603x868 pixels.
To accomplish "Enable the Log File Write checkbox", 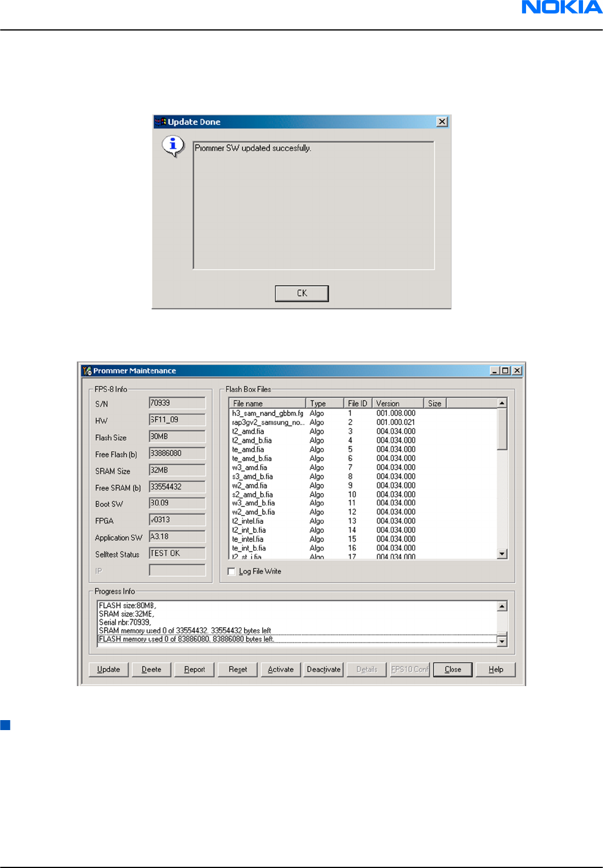I will pos(231,572).
